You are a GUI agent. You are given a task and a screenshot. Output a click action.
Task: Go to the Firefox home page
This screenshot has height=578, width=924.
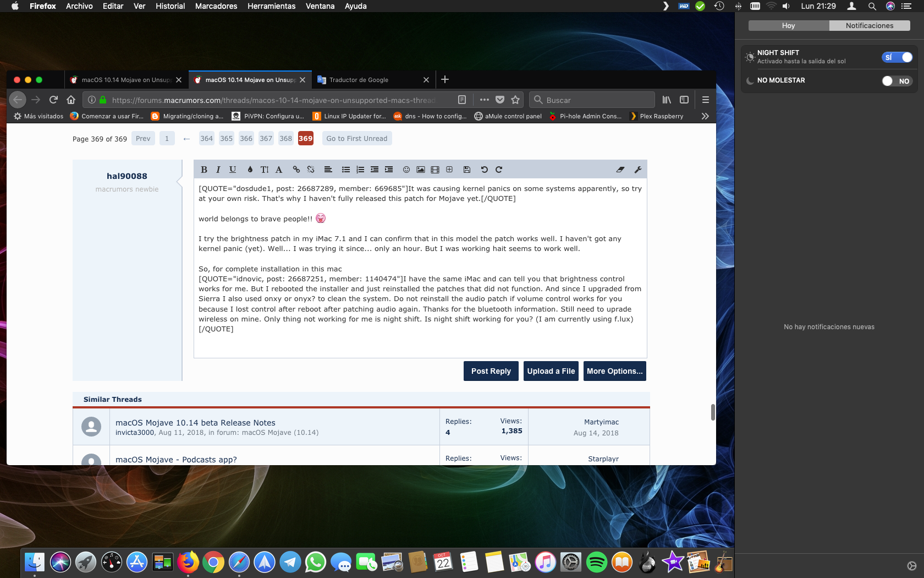71,100
